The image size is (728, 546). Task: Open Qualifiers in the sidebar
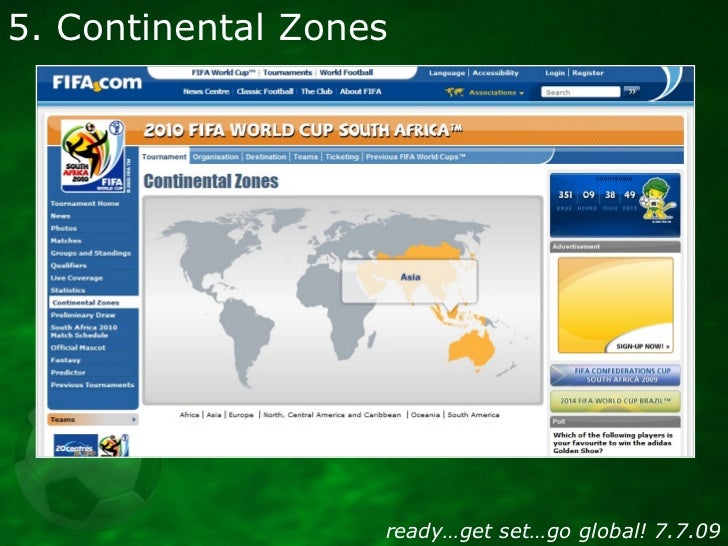tap(68, 266)
